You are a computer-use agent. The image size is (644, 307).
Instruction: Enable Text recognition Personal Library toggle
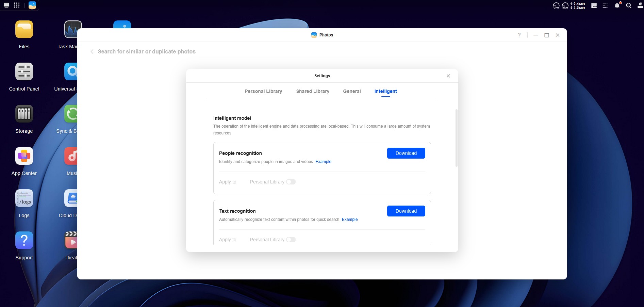click(291, 240)
